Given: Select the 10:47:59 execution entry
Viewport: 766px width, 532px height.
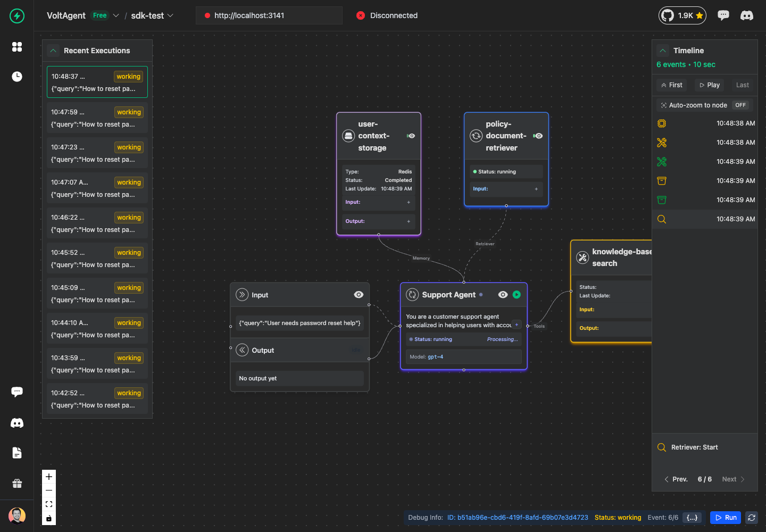Looking at the screenshot, I should 97,118.
